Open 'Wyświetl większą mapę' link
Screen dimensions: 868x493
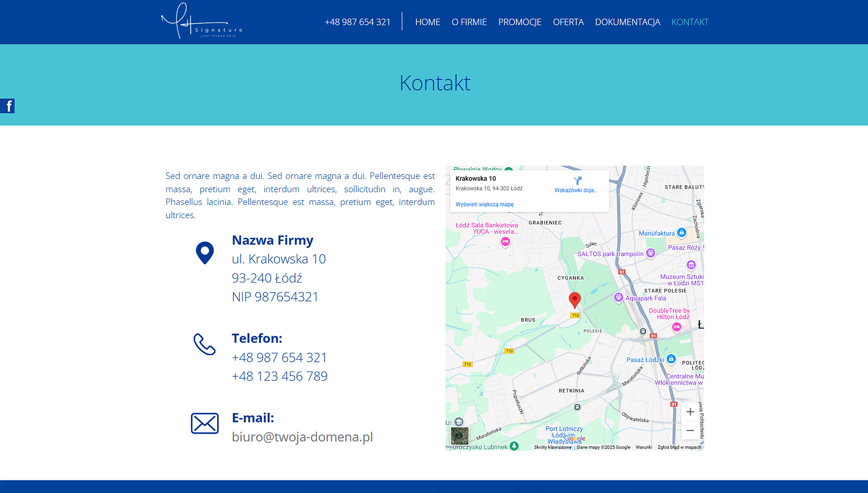(484, 204)
